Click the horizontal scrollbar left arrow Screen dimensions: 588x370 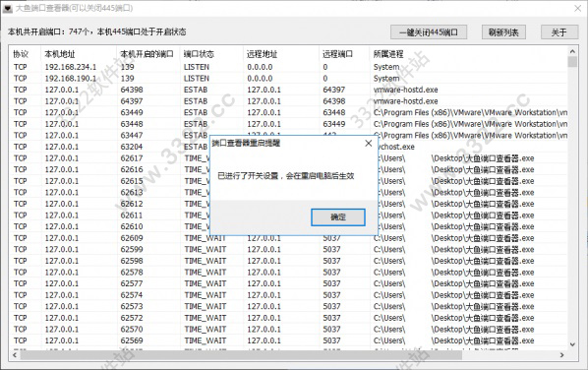point(15,354)
